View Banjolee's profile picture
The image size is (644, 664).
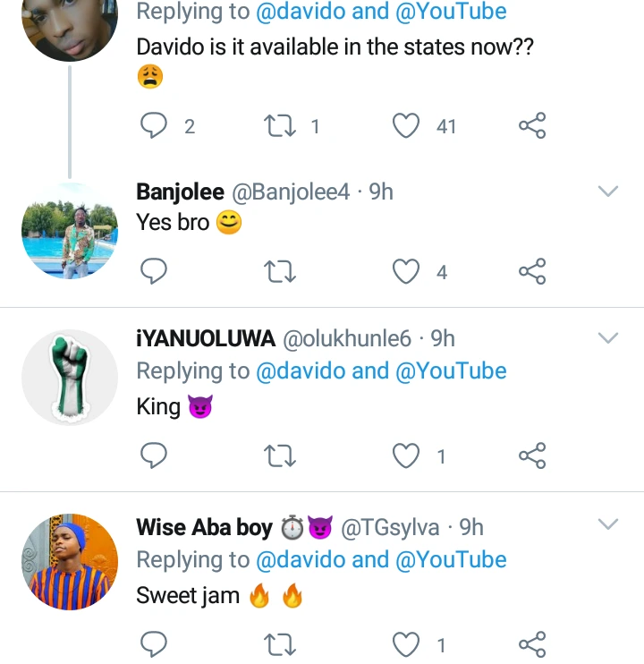pos(70,233)
